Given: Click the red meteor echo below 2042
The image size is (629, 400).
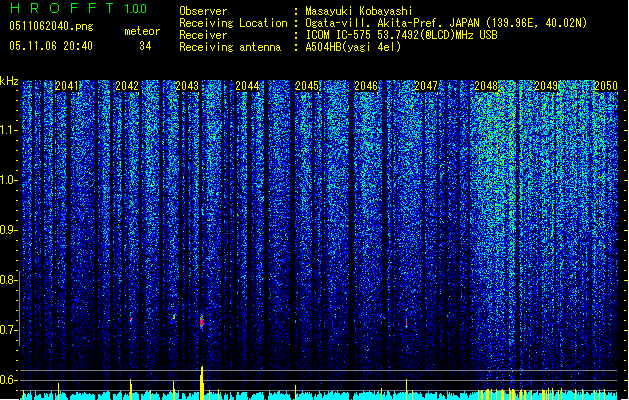Looking at the screenshot, I should (x=131, y=320).
